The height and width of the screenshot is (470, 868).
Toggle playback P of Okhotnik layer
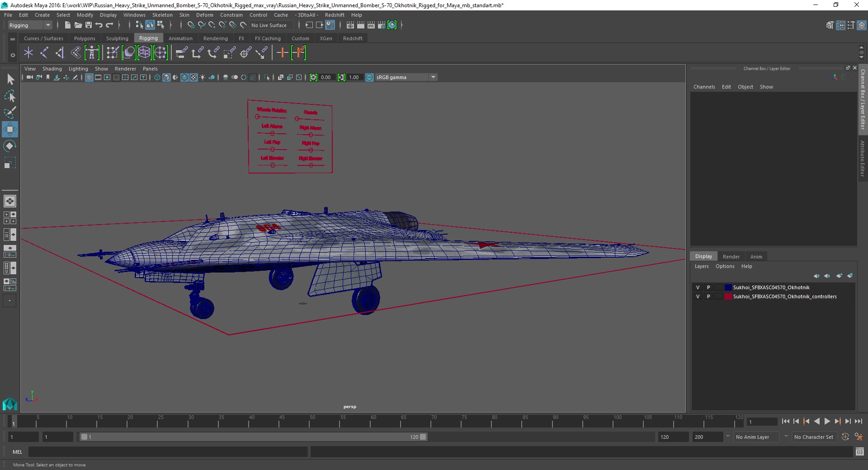pos(708,287)
